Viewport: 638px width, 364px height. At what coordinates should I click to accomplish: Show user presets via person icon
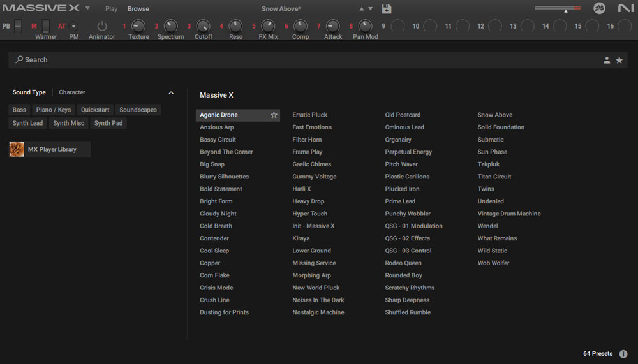607,60
